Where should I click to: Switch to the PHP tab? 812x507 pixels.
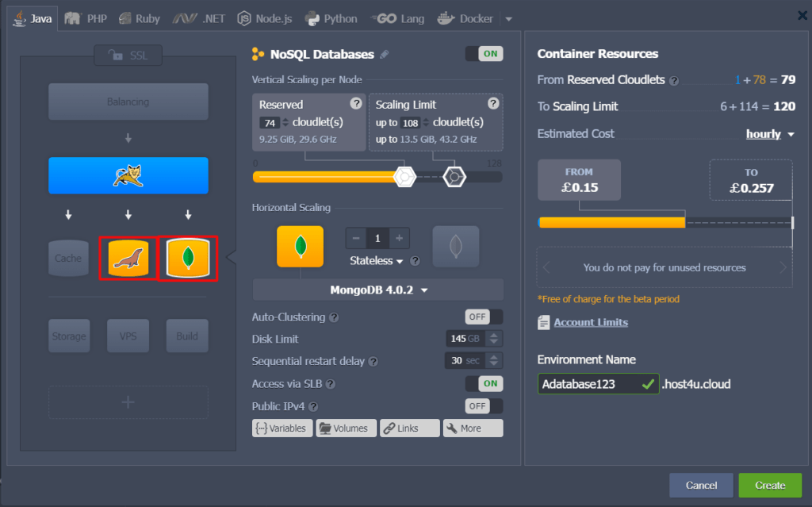point(86,19)
